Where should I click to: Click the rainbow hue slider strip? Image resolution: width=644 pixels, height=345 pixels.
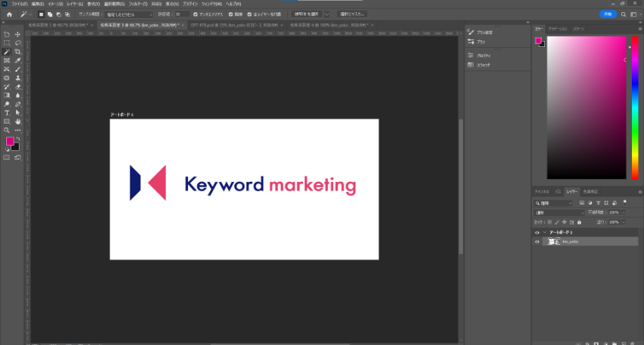point(635,108)
